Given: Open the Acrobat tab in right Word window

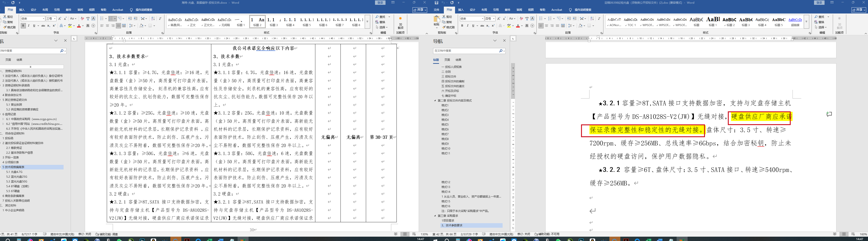Looking at the screenshot, I should pyautogui.click(x=557, y=10).
